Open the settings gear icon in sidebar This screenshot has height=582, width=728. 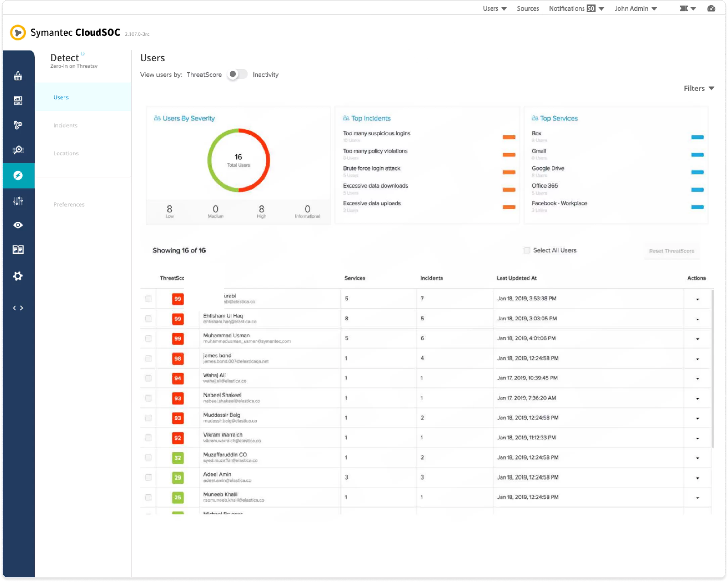tap(18, 276)
